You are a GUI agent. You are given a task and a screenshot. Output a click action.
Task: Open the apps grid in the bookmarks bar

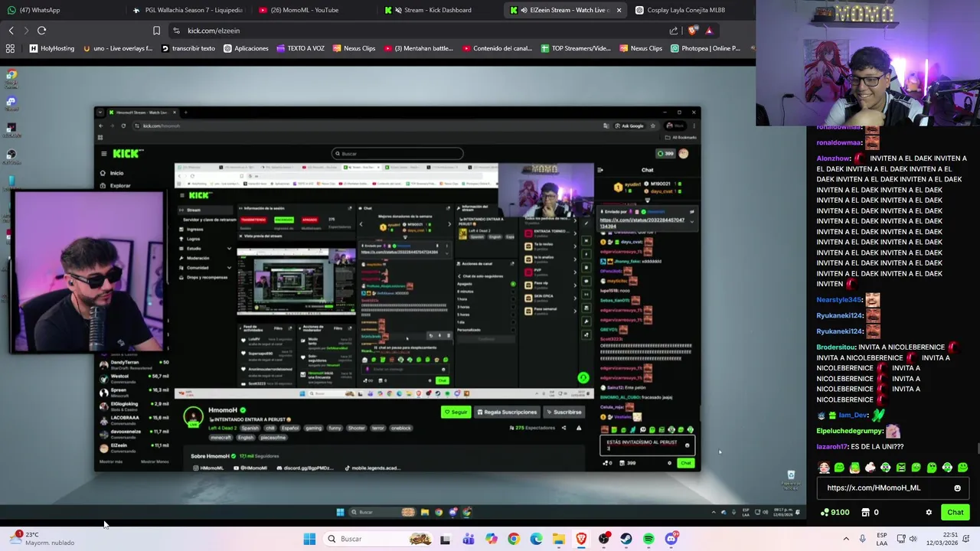[10, 48]
